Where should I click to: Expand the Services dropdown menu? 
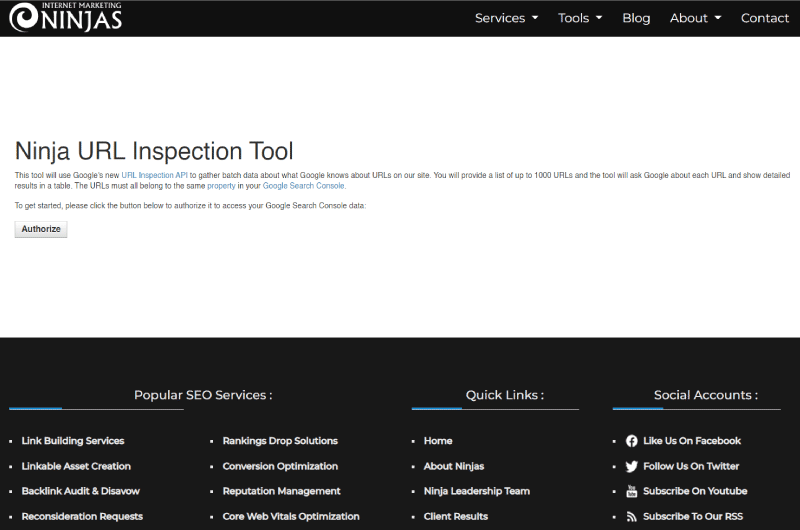507,18
